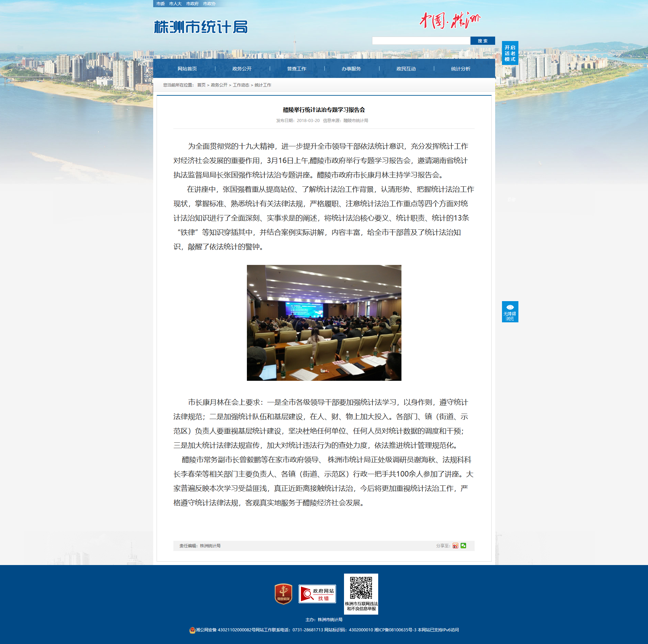Viewport: 648px width, 644px height.
Task: Click the conference room photo
Action: pos(324,323)
